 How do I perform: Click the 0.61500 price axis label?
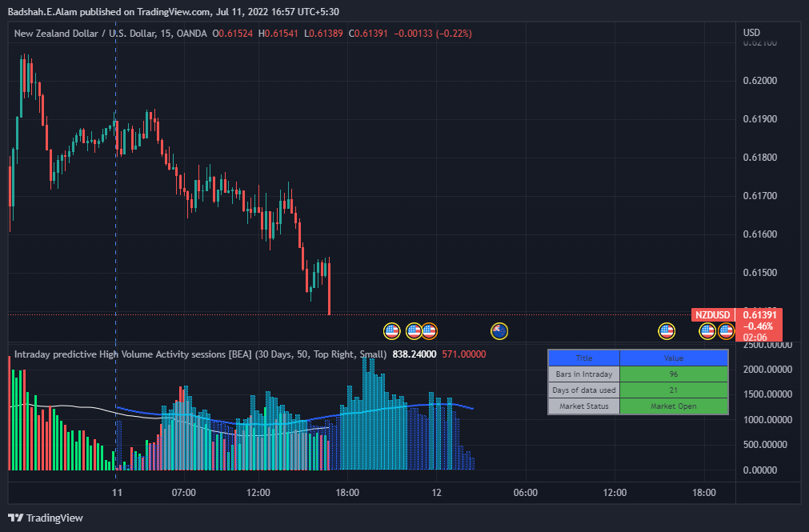pyautogui.click(x=760, y=273)
